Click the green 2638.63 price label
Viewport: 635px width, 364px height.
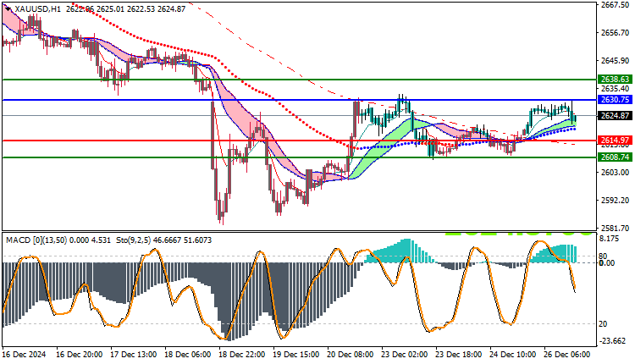pyautogui.click(x=615, y=80)
